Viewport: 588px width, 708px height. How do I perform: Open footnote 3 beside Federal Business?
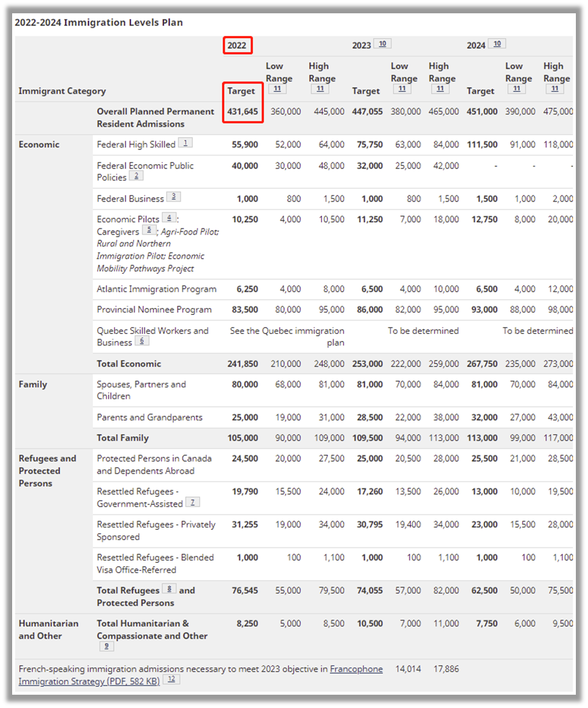[x=173, y=197]
